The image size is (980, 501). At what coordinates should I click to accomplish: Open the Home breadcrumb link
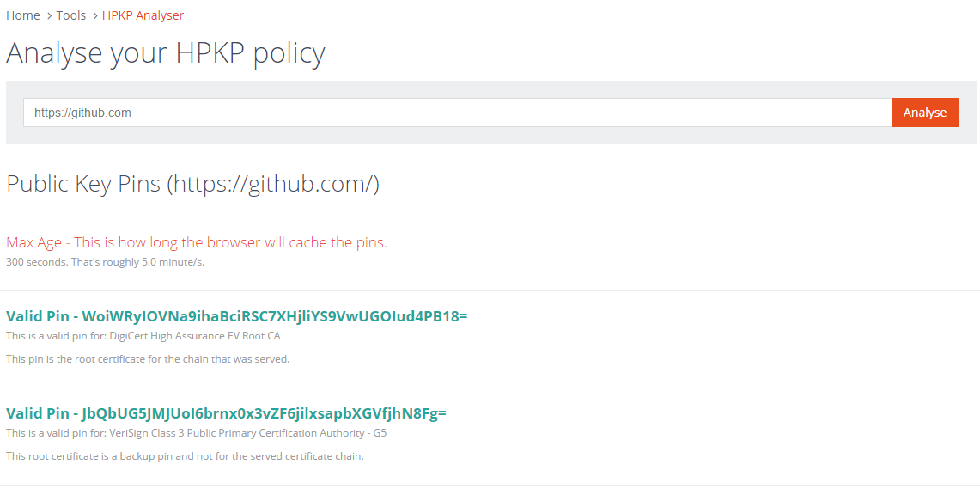click(x=22, y=15)
